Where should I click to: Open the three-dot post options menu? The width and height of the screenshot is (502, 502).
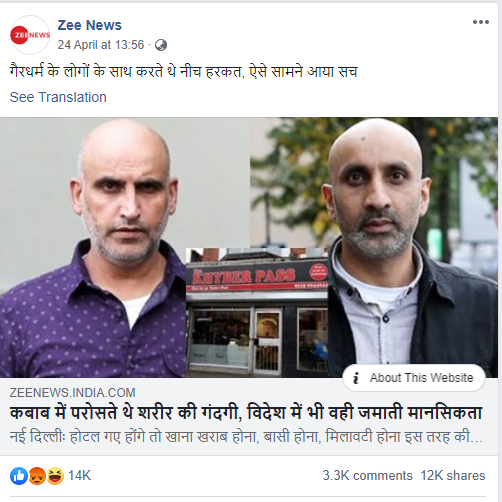click(481, 22)
